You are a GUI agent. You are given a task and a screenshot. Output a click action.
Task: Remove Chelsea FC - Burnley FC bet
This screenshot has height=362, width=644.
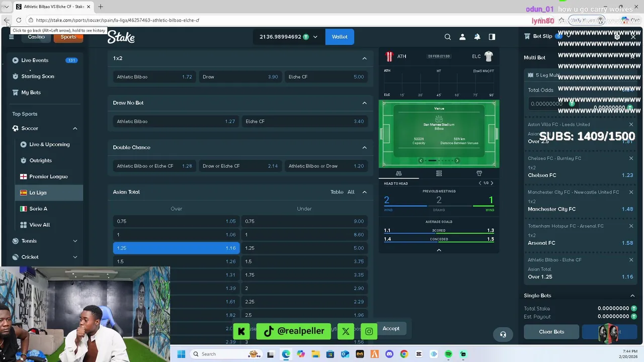coord(631,158)
